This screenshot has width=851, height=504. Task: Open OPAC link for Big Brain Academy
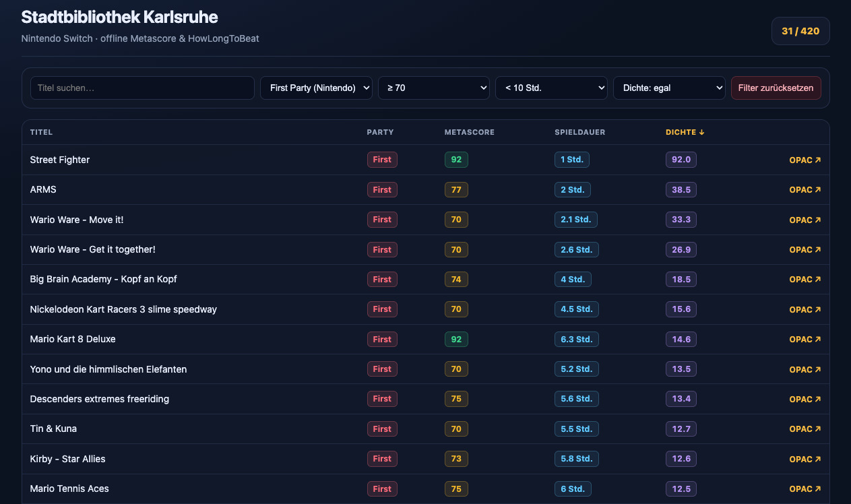[x=805, y=279]
